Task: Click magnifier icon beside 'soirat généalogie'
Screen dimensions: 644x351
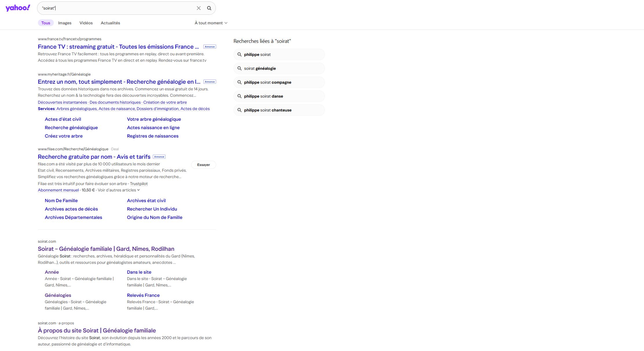Action: tap(240, 68)
